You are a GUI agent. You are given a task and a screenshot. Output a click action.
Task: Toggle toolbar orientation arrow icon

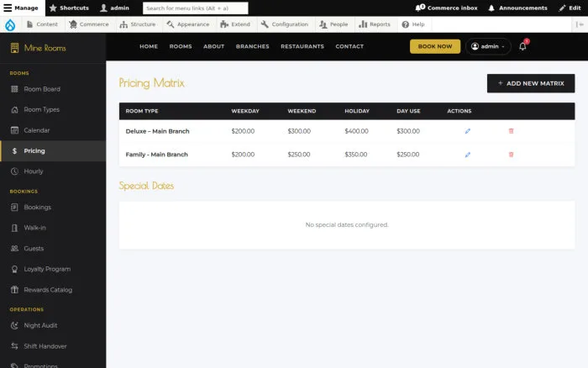coord(580,24)
